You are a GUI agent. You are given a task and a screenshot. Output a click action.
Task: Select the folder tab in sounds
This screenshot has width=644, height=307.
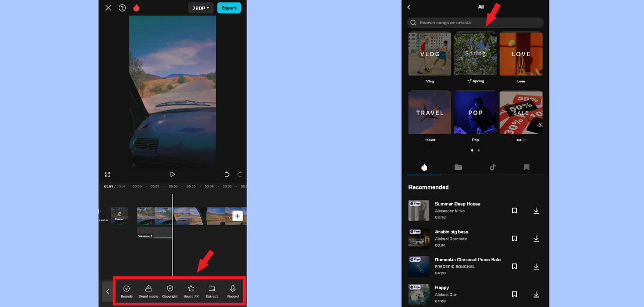pos(458,167)
